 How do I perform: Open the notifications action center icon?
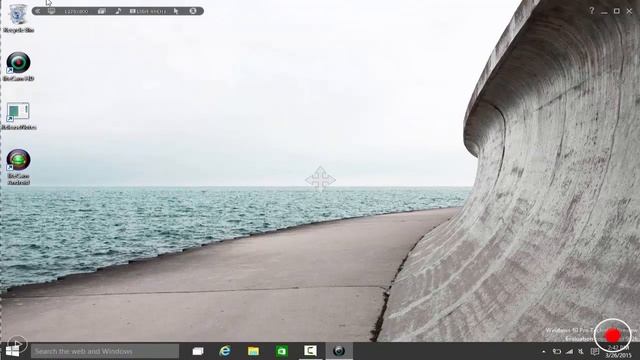click(x=595, y=351)
